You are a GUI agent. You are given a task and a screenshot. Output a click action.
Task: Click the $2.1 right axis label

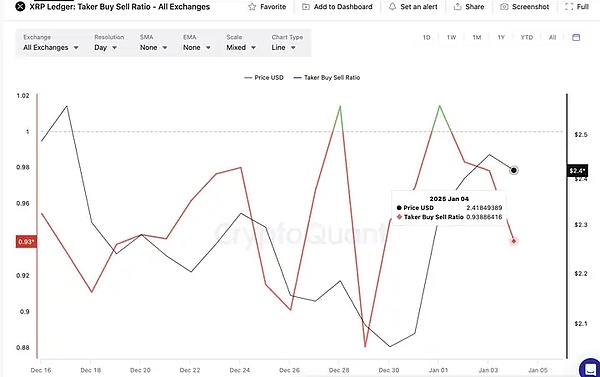point(580,324)
